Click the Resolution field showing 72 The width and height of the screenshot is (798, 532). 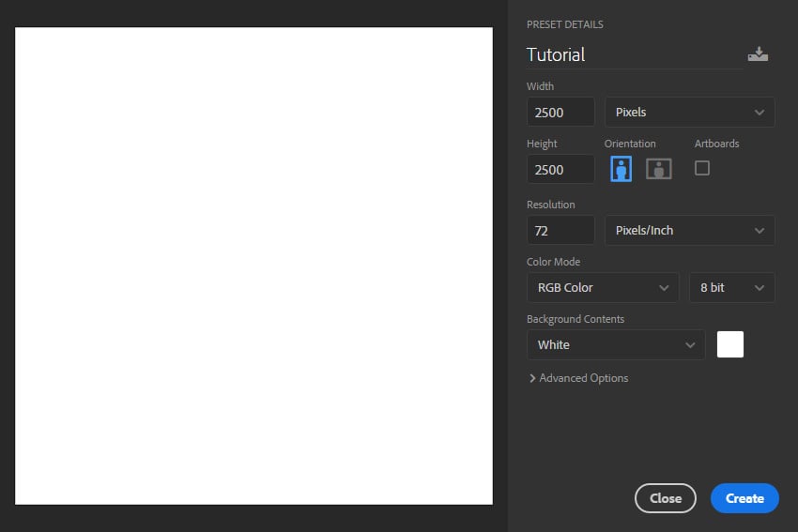tap(560, 230)
